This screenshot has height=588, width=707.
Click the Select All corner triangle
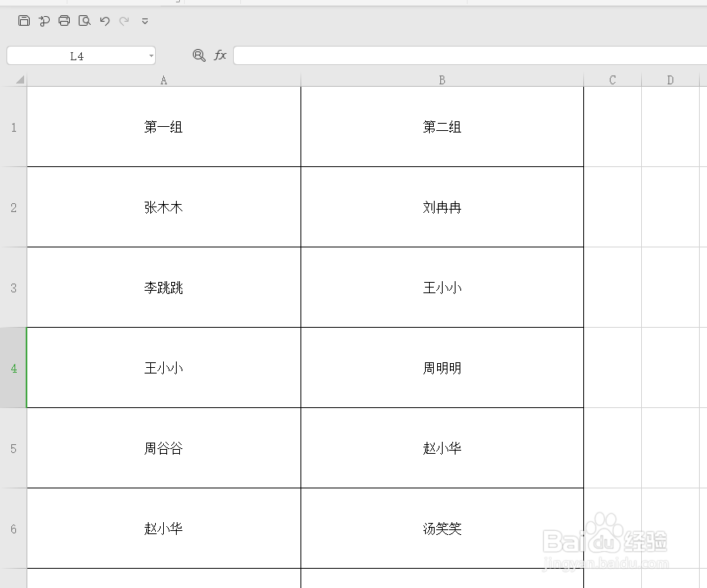[x=20, y=80]
